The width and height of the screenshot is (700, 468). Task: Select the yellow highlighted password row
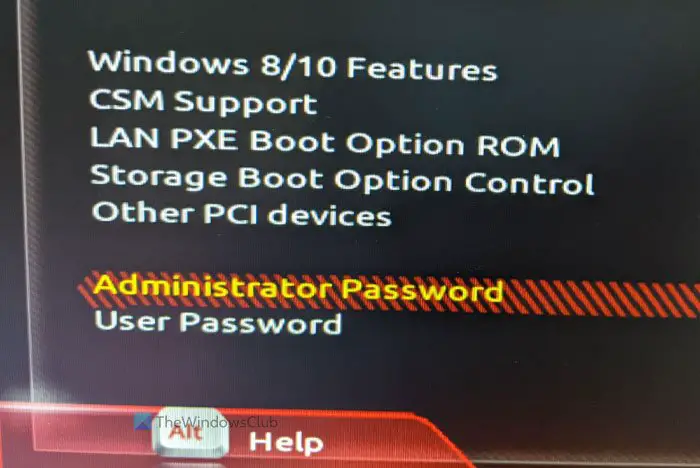pos(388,290)
